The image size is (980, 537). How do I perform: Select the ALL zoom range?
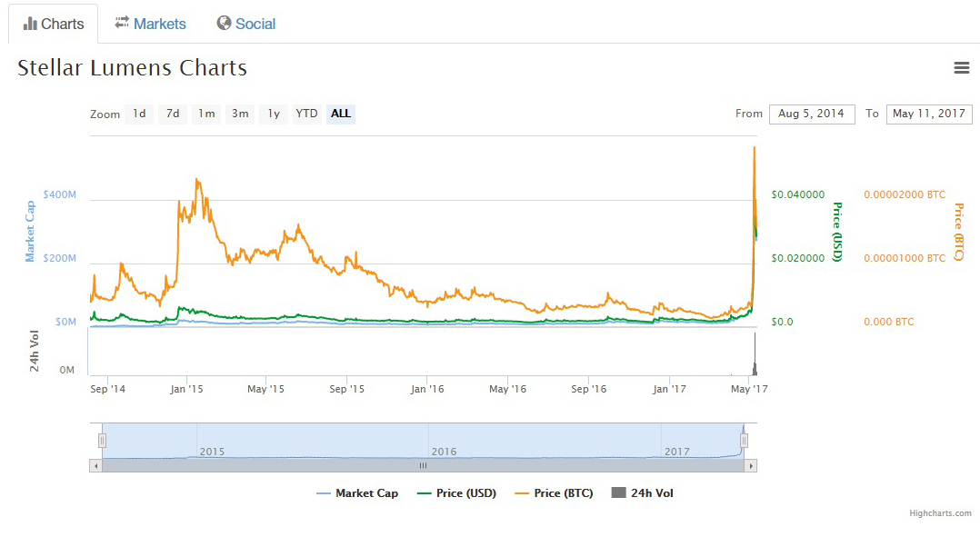341,114
